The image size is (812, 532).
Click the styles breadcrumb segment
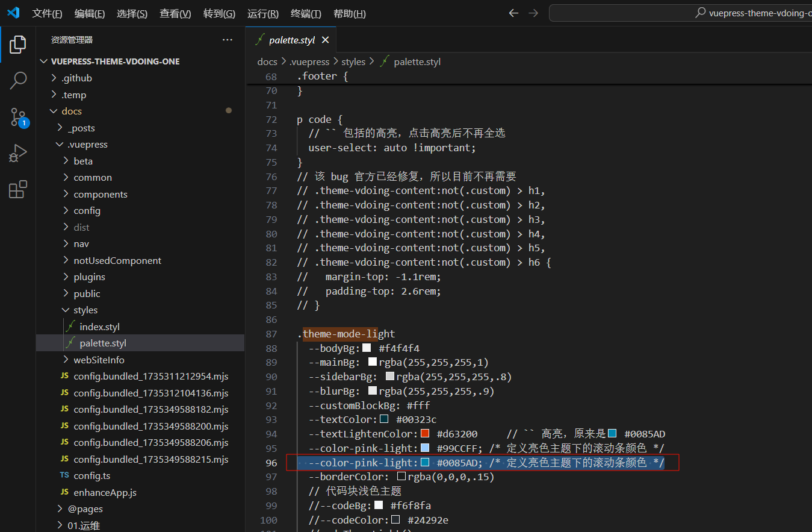[x=353, y=61]
